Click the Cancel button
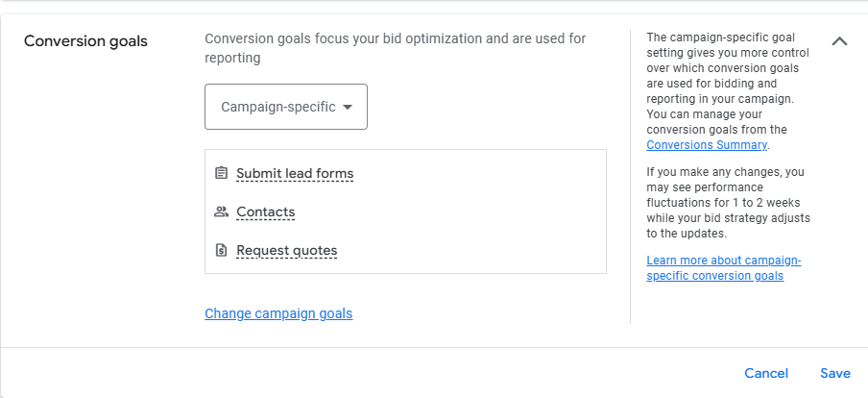Screen dimensions: 868x398 point(766,373)
